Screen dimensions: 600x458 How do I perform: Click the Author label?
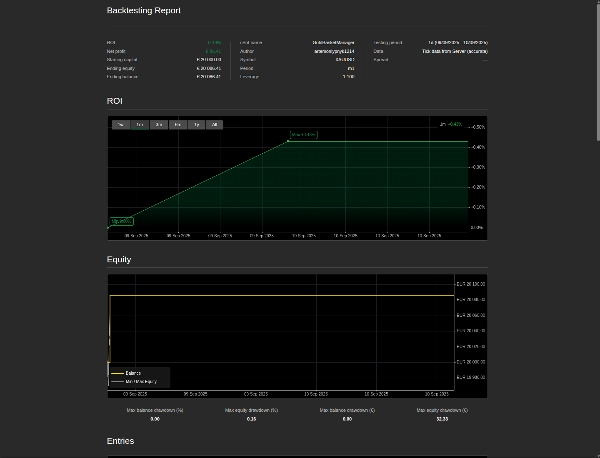[x=247, y=51]
